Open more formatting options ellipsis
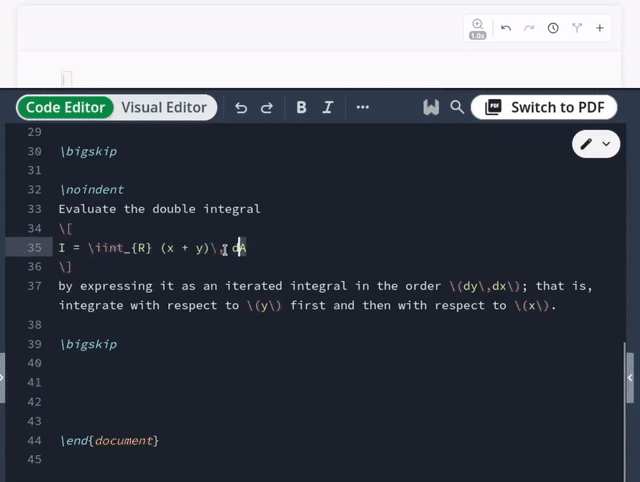Screen dimensions: 640x482 click(x=362, y=107)
